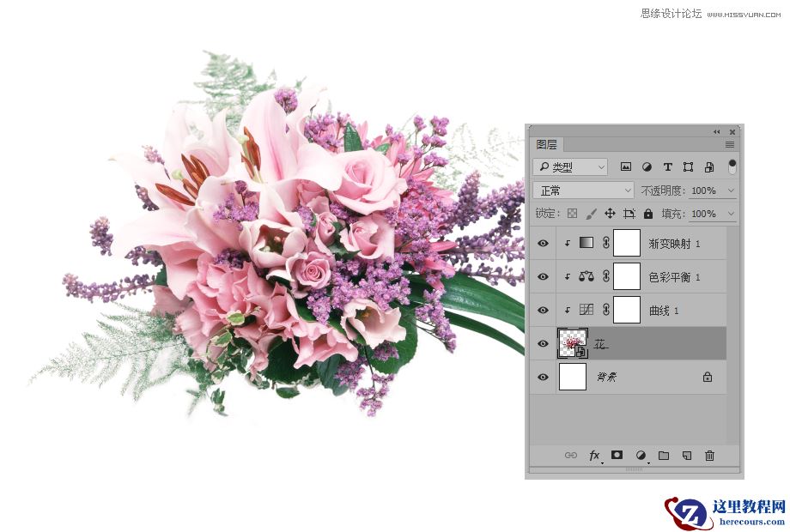Click the Add layer mask icon
The height and width of the screenshot is (532, 790).
pyautogui.click(x=617, y=455)
